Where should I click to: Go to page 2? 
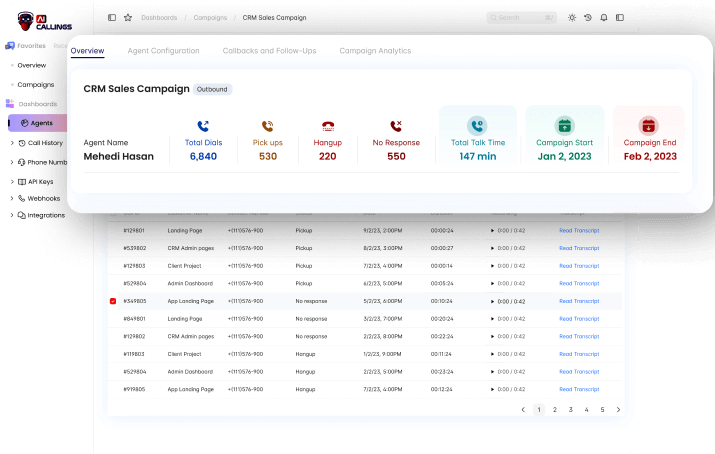(554, 410)
